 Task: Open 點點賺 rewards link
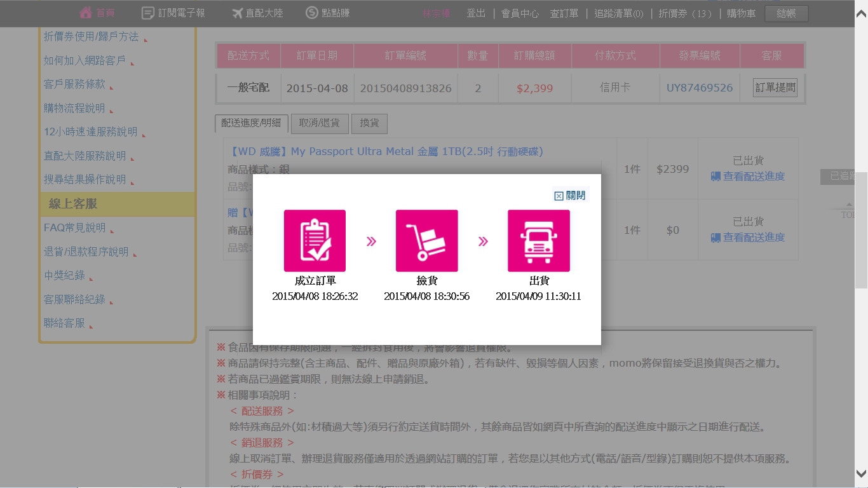pos(328,13)
